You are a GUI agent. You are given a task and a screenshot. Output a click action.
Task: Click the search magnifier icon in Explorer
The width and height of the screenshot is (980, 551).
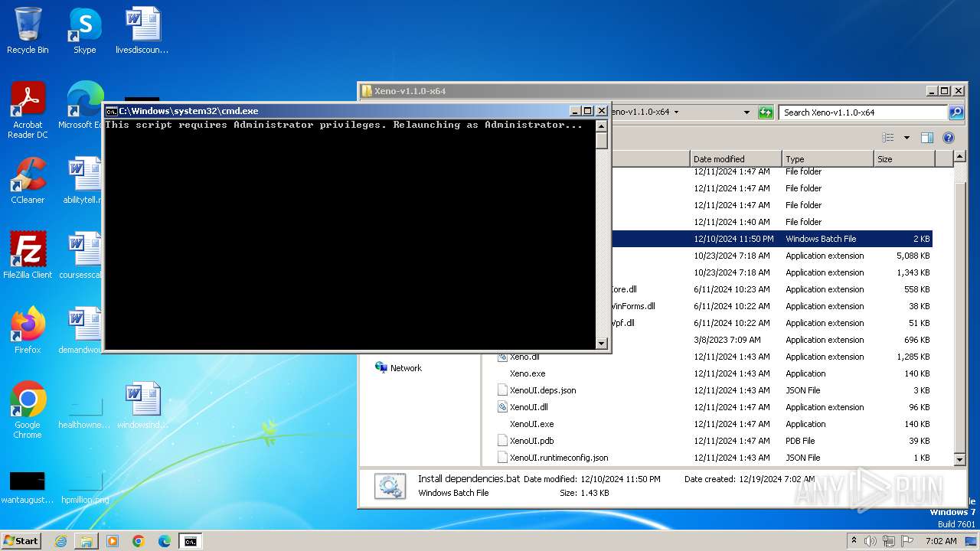pos(956,112)
